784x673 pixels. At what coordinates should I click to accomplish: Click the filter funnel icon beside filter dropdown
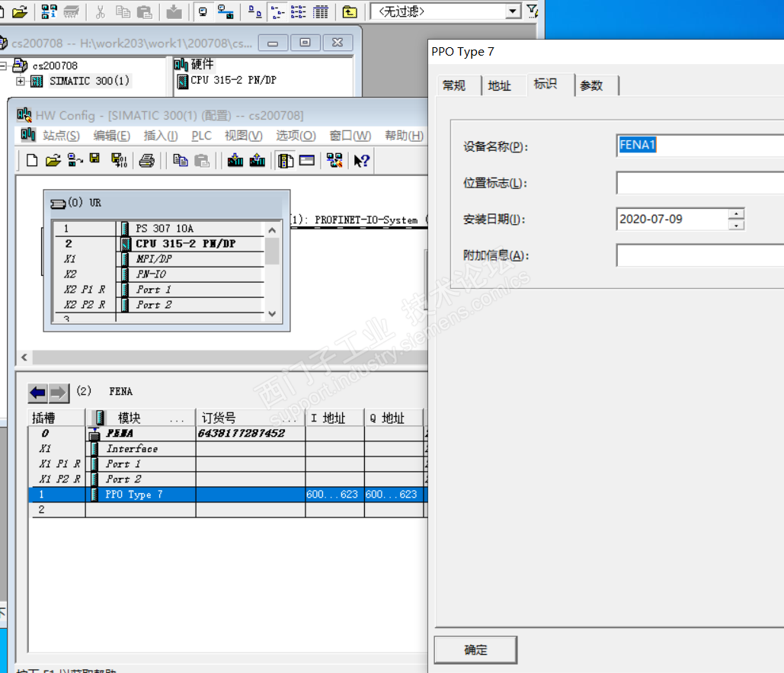point(532,11)
